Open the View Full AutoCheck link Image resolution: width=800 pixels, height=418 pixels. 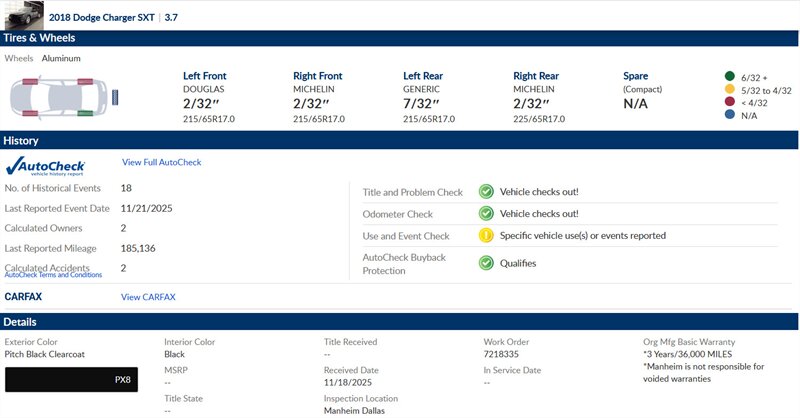pos(161,162)
